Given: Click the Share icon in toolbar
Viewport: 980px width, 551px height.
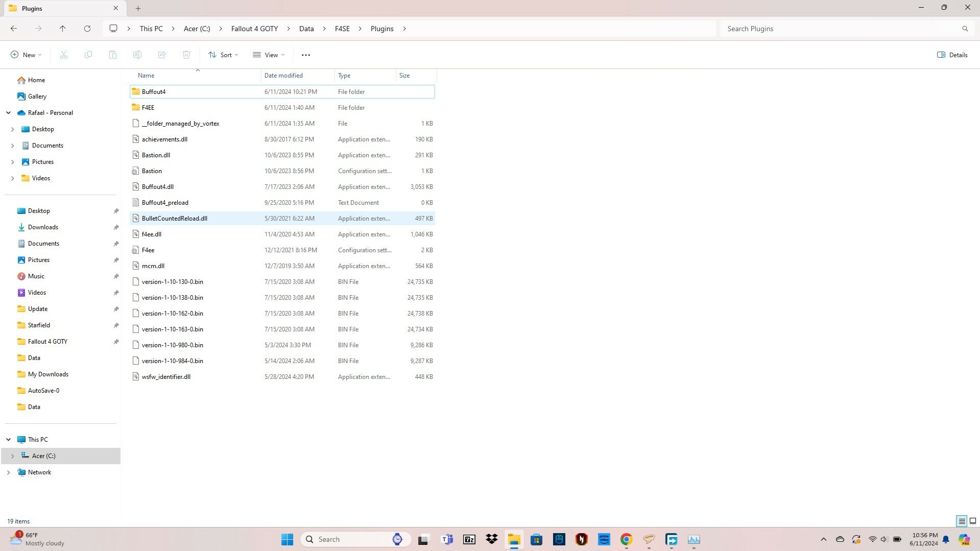Looking at the screenshot, I should pos(162,55).
